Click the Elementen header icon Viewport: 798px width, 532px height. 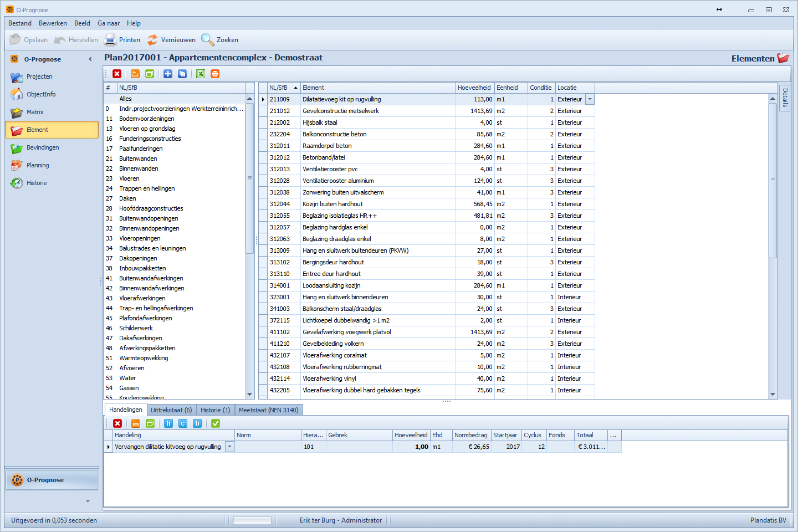(x=782, y=58)
